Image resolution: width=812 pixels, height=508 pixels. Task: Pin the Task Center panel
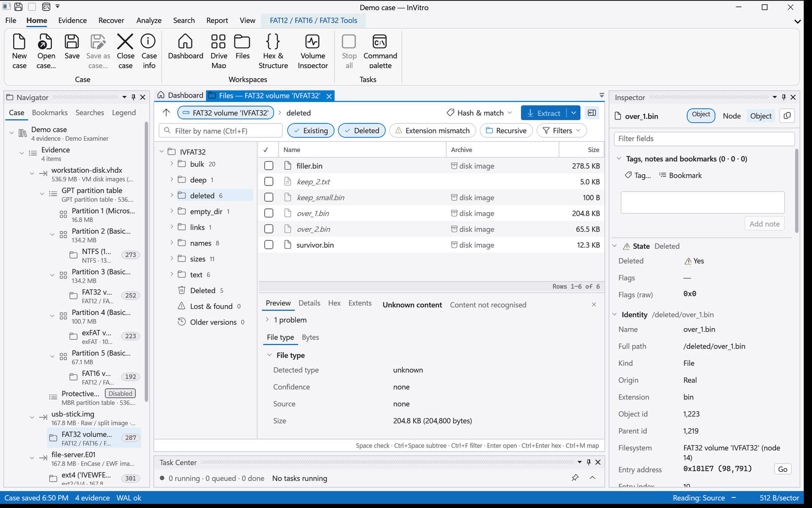(589, 462)
